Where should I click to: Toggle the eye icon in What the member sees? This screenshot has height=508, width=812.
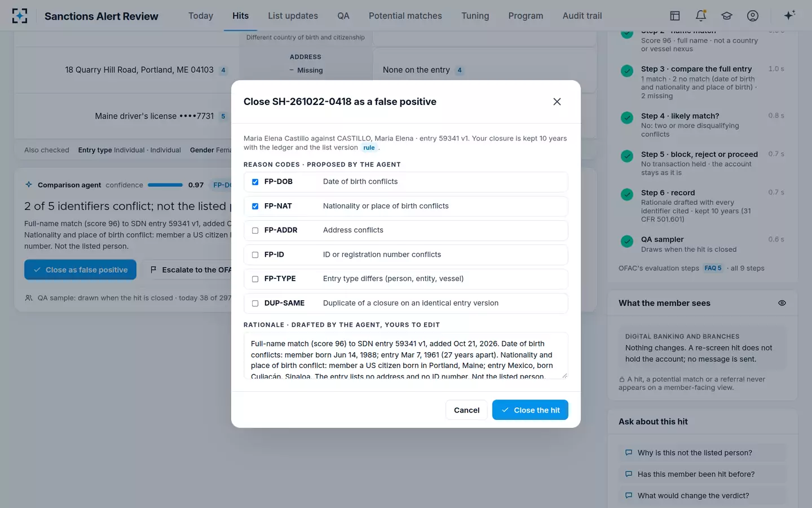[x=782, y=303]
